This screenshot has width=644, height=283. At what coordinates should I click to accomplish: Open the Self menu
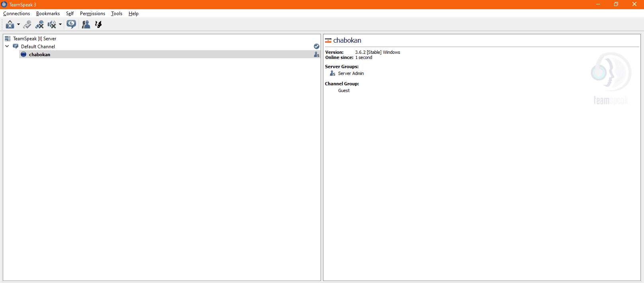click(70, 14)
